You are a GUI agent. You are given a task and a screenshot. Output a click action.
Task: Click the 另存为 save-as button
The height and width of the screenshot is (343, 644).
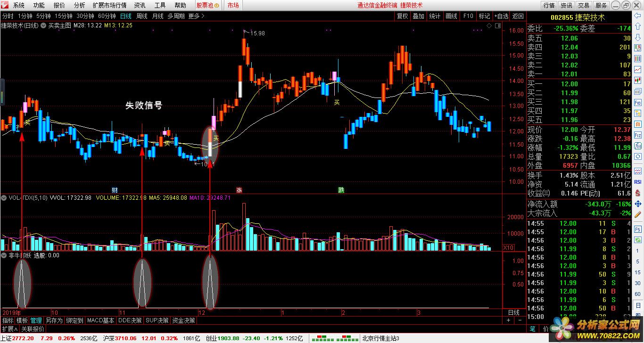pos(54,320)
